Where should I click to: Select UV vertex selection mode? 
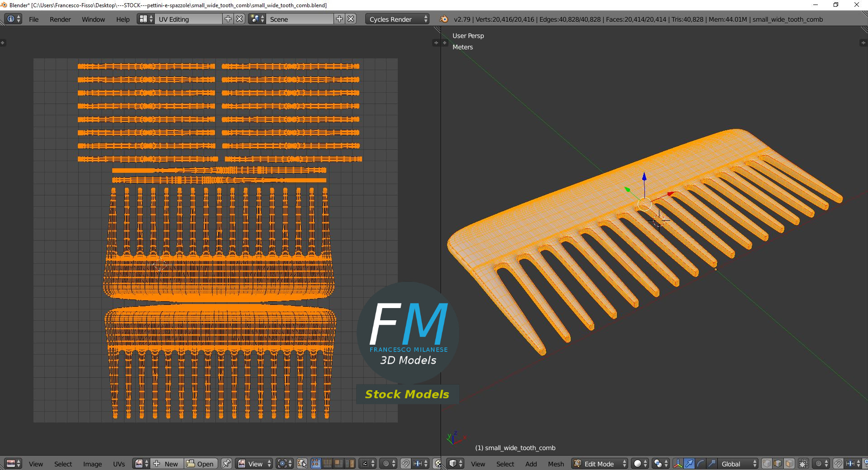[x=316, y=464]
